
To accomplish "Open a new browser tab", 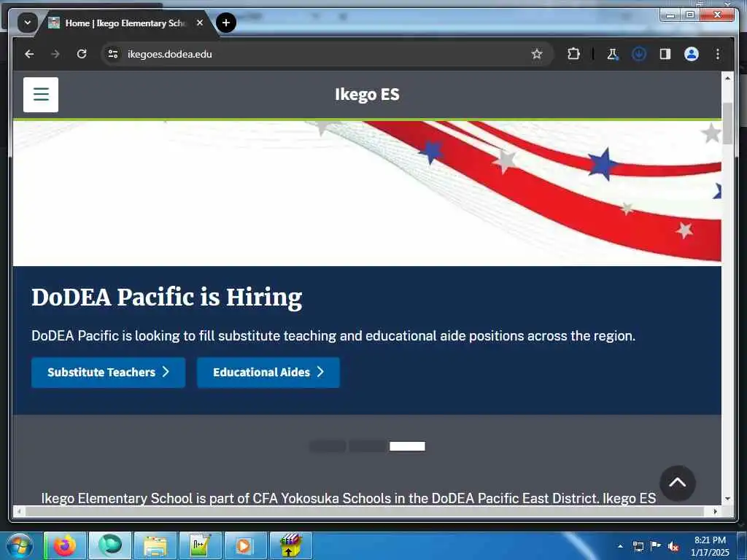I will [226, 23].
